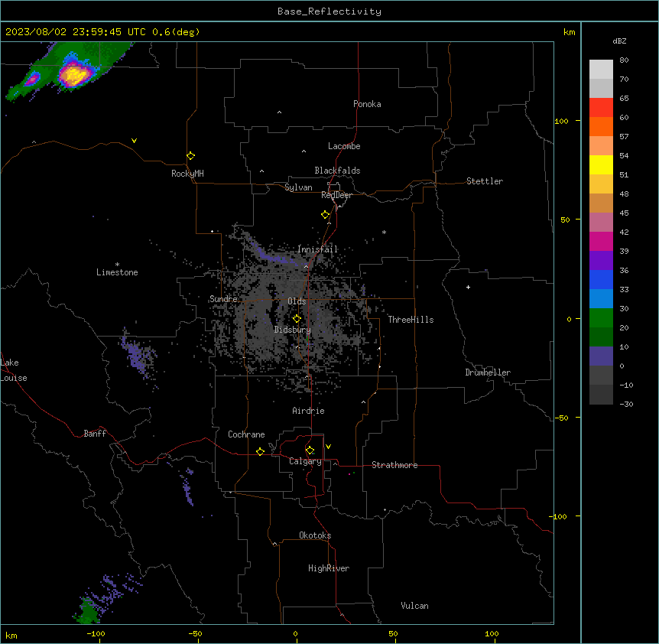The width and height of the screenshot is (659, 644).
Task: Click the -100 tick on bottom axis
Action: click(96, 633)
